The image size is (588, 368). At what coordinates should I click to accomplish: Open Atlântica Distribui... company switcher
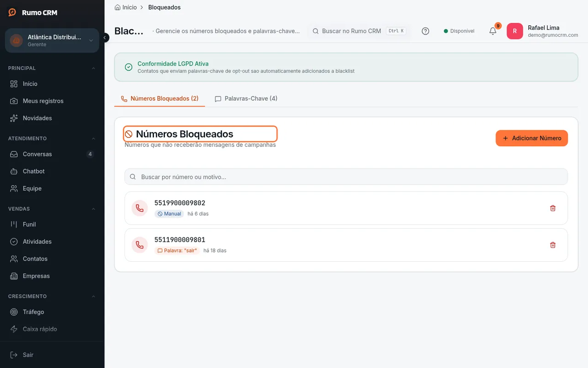coord(52,40)
